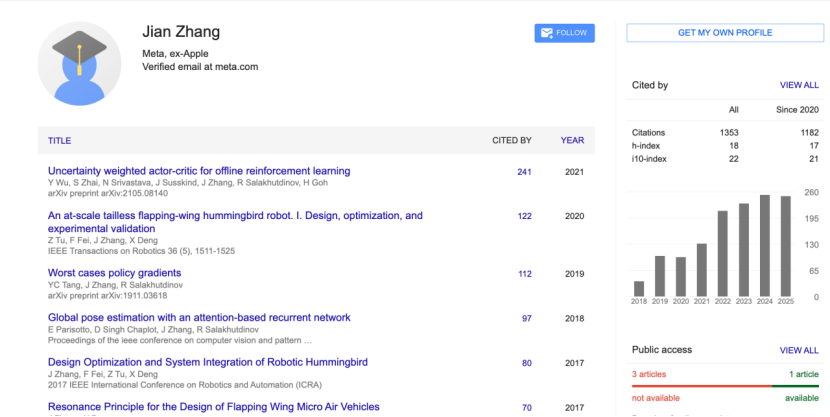
Task: Sort publications by Cited By header
Action: tap(511, 141)
